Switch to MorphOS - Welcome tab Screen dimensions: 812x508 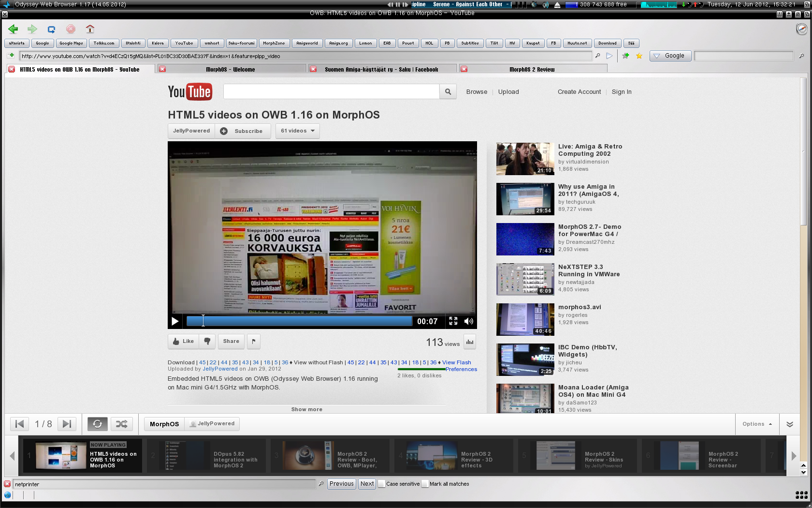231,69
